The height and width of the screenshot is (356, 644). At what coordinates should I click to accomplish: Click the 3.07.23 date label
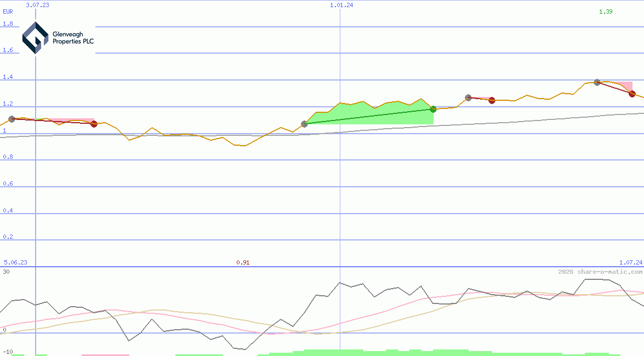[x=37, y=5]
